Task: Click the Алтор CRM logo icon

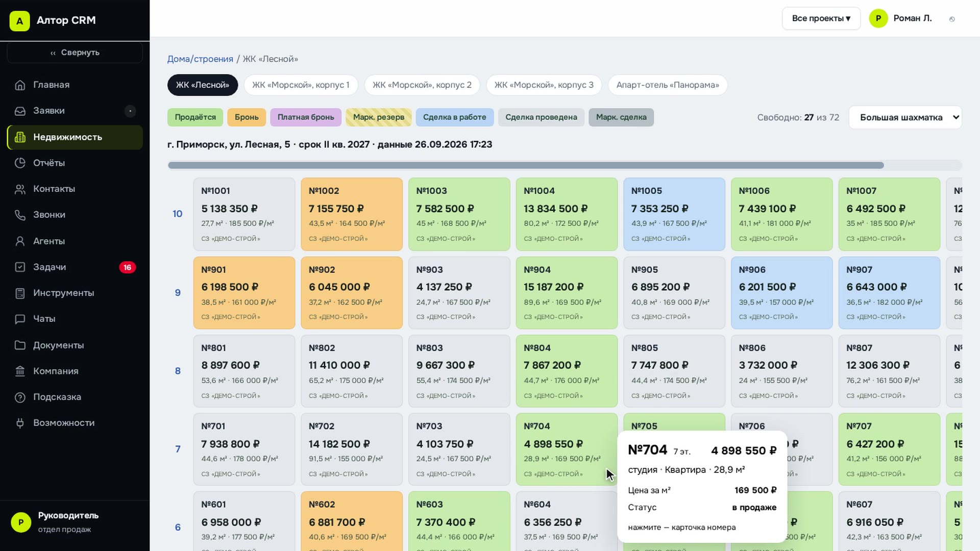Action: (x=19, y=21)
